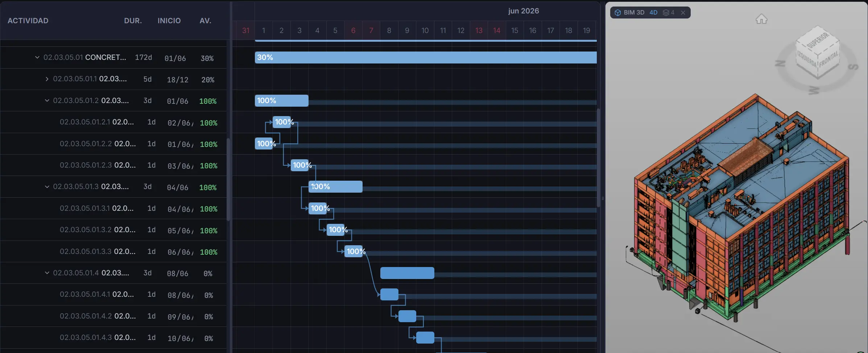The height and width of the screenshot is (353, 868).
Task: Expand the 02.03.05.01.1 row
Action: click(47, 79)
